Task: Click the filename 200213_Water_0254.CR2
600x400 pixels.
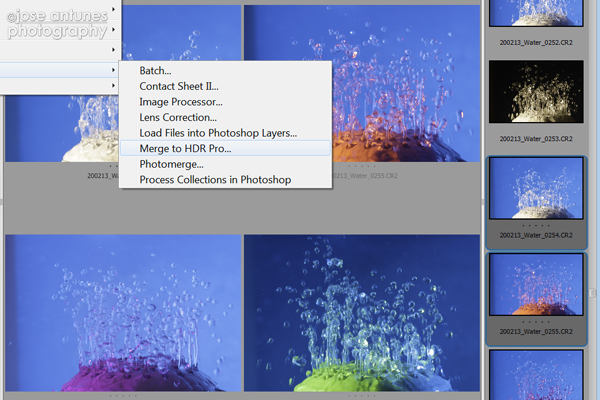Action: (536, 235)
